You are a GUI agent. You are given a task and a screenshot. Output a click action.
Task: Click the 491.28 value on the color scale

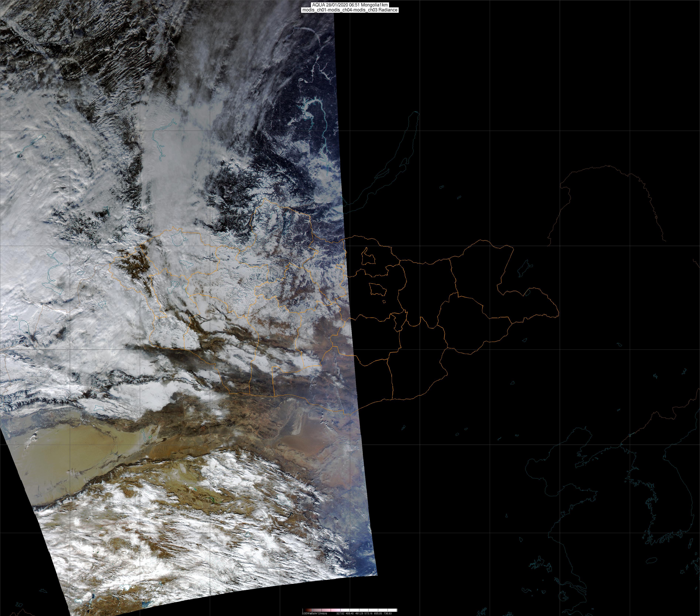359,614
